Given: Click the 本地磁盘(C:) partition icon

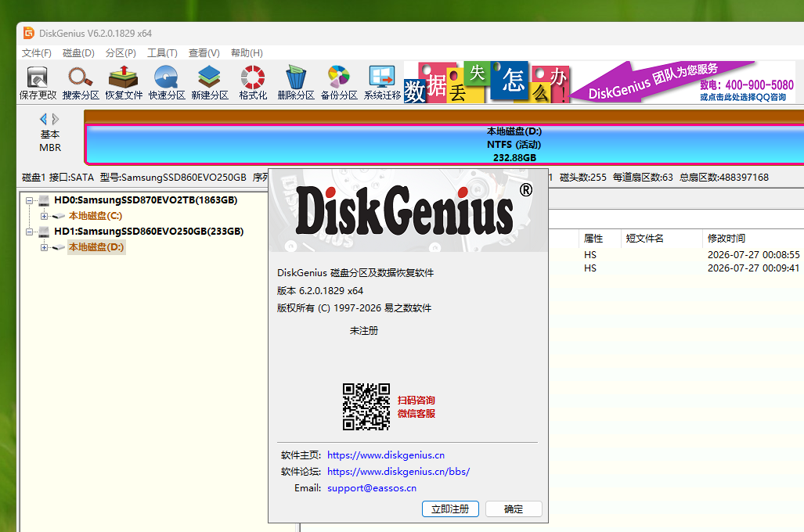Looking at the screenshot, I should (59, 216).
